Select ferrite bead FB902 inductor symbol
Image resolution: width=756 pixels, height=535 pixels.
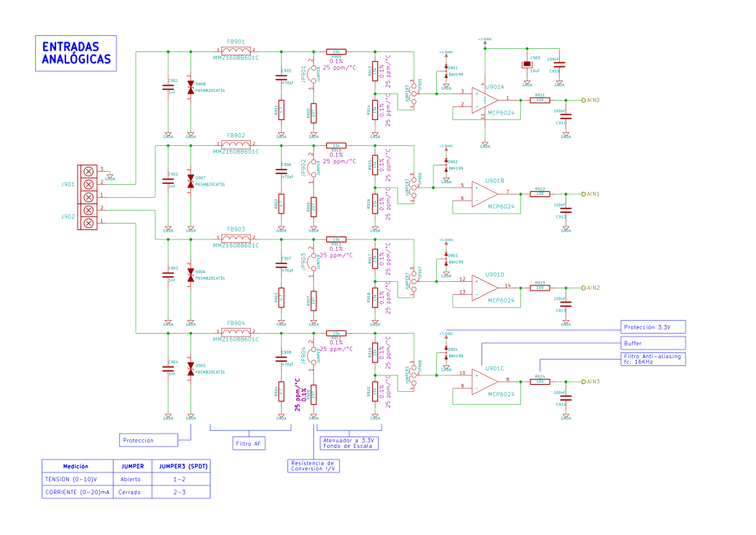coord(236,144)
